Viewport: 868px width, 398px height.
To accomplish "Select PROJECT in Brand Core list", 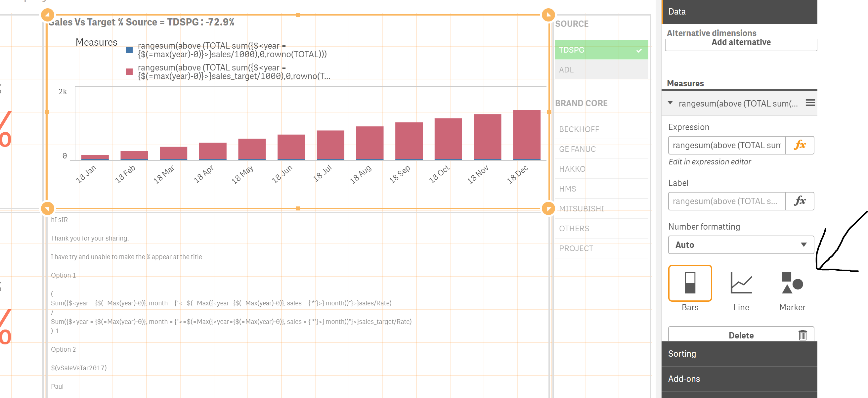I will pos(601,249).
